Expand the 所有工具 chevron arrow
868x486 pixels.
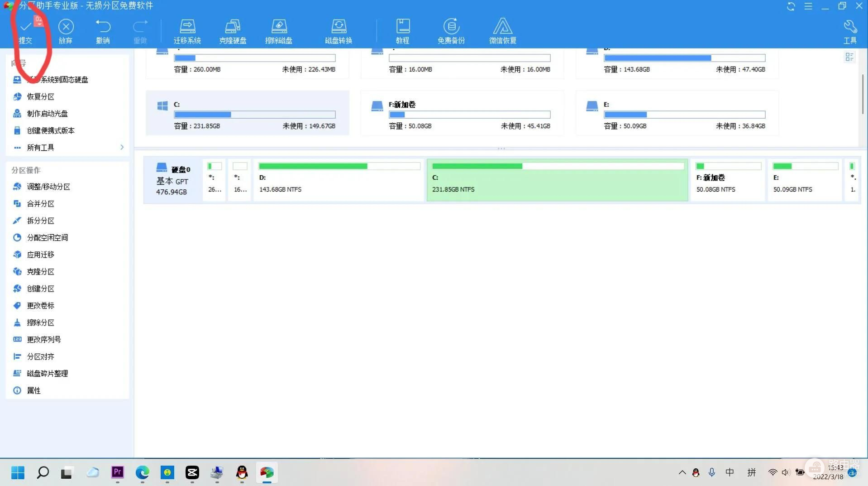point(122,147)
